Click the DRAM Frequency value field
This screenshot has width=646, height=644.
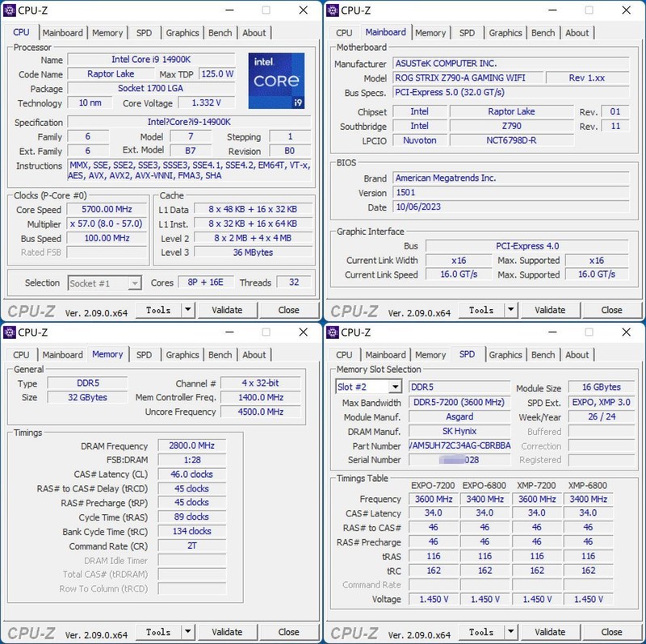point(191,445)
